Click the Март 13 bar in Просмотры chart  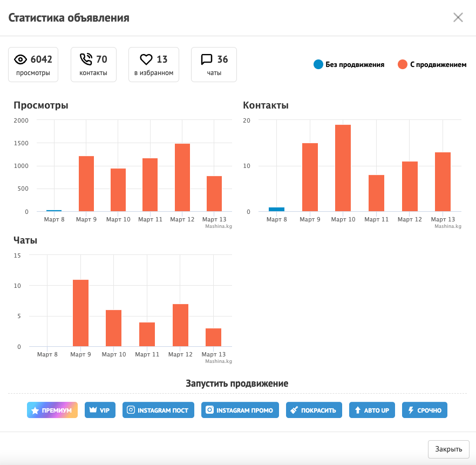tap(214, 193)
